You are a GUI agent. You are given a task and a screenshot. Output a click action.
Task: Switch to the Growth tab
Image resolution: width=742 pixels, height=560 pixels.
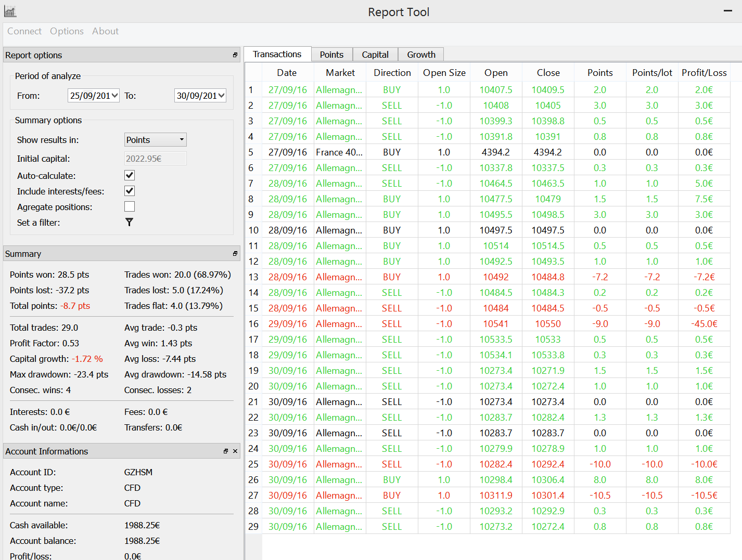click(421, 55)
